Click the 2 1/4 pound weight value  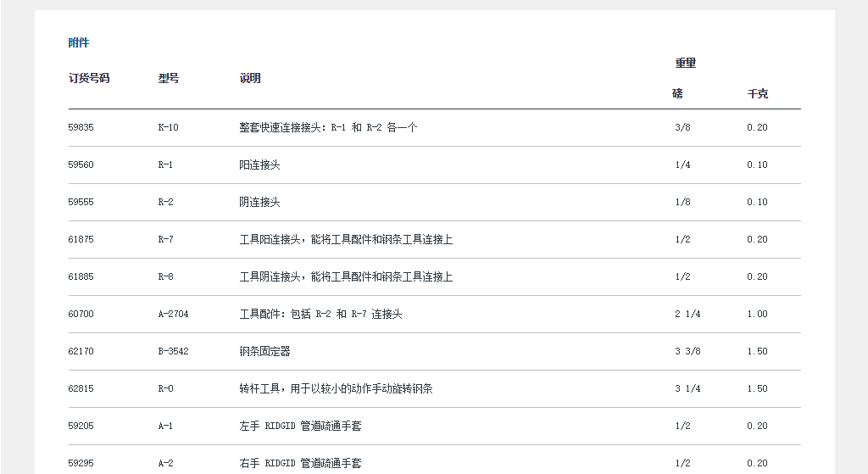coord(687,314)
